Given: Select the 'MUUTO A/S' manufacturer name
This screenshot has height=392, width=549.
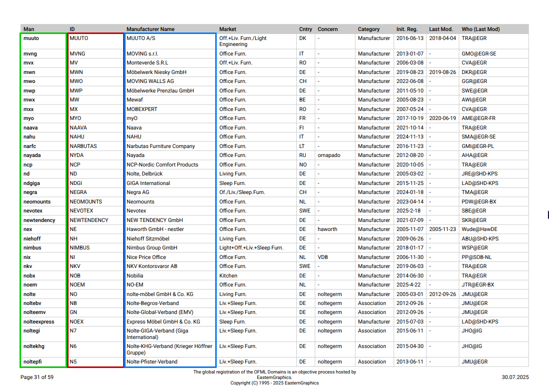Looking at the screenshot, I should pos(141,38).
